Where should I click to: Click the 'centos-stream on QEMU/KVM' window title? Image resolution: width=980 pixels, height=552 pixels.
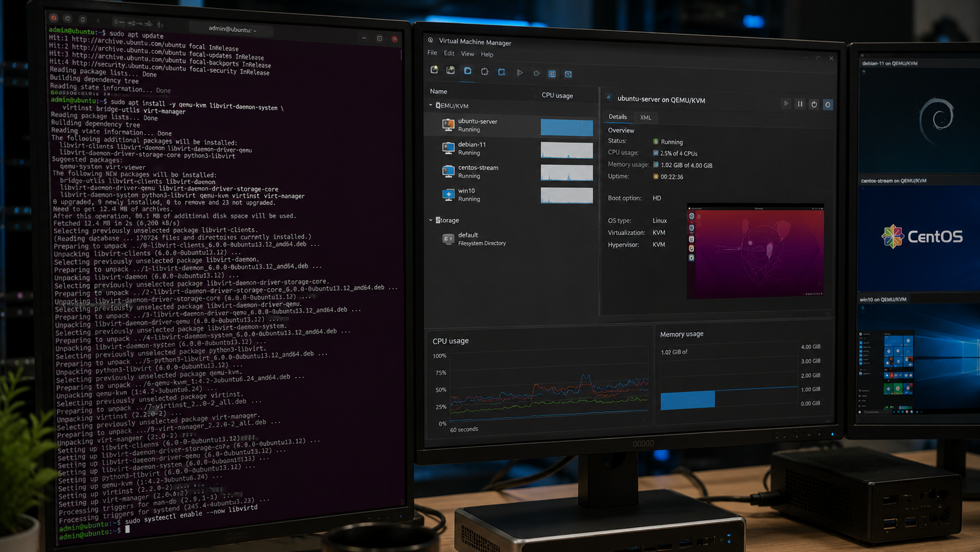pos(894,181)
